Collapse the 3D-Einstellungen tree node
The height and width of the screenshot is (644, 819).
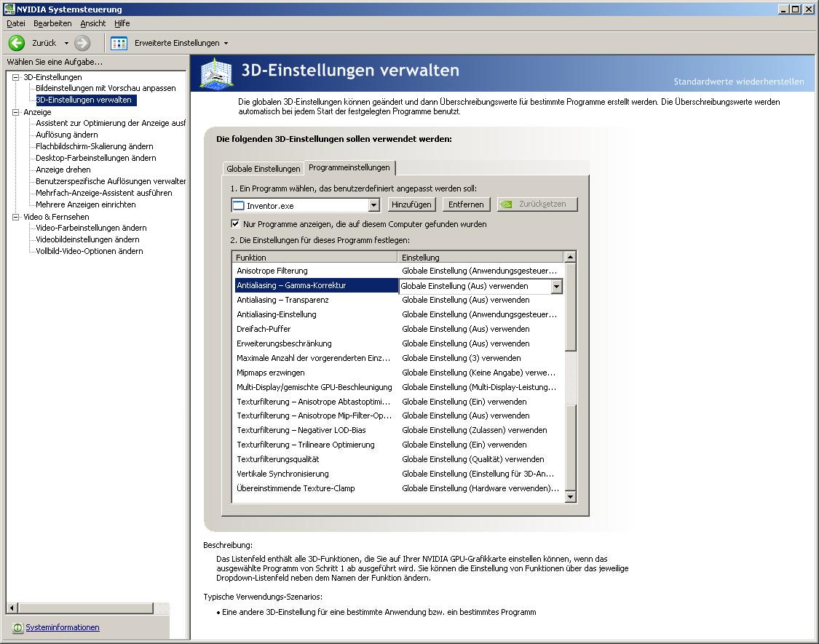click(x=16, y=77)
